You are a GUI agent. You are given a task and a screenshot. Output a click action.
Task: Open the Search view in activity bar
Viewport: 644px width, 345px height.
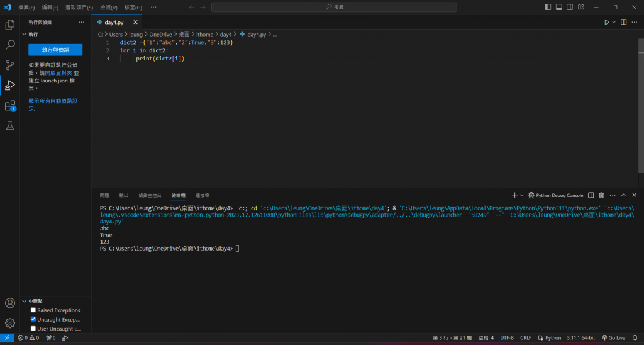coord(10,45)
